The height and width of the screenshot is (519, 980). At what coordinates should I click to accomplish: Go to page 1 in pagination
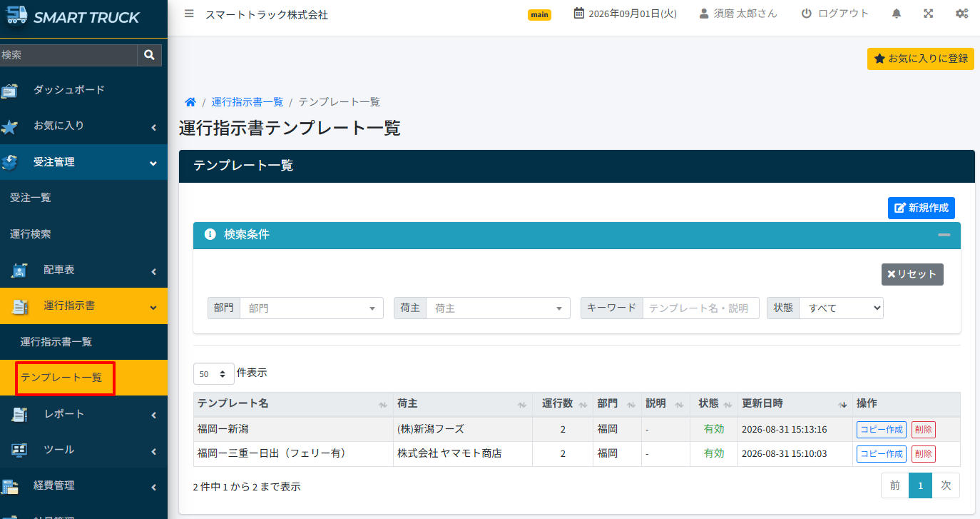pos(920,485)
